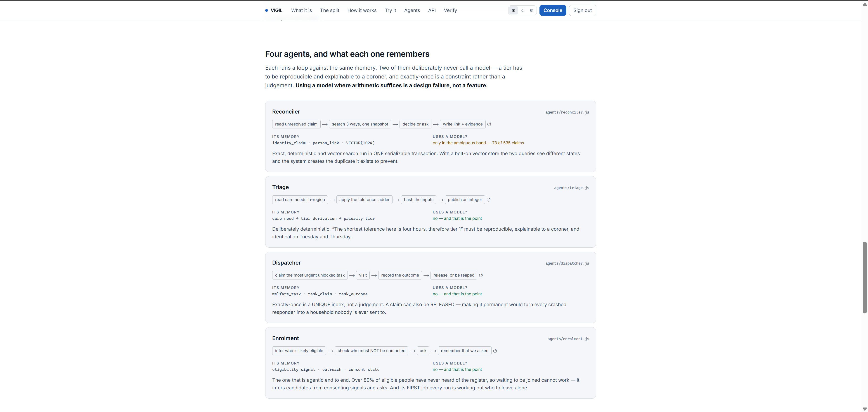Open the Console page
The height and width of the screenshot is (412, 868).
tap(553, 10)
